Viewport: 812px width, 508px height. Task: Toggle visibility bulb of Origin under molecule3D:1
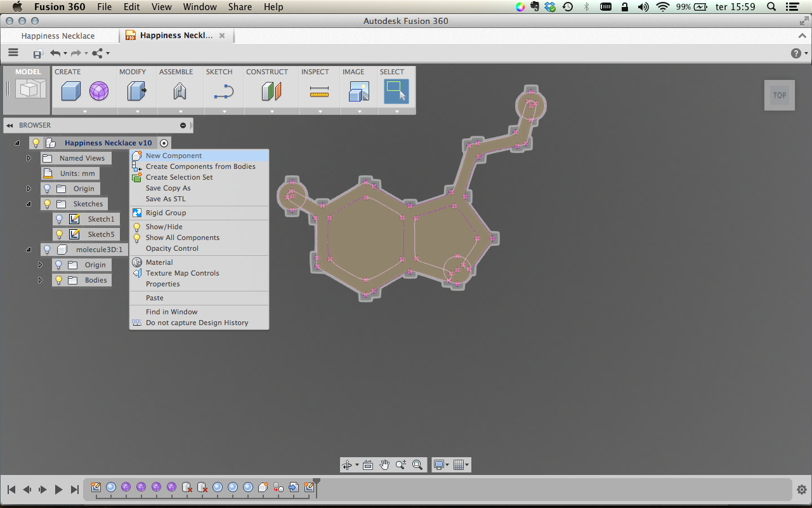tap(59, 265)
